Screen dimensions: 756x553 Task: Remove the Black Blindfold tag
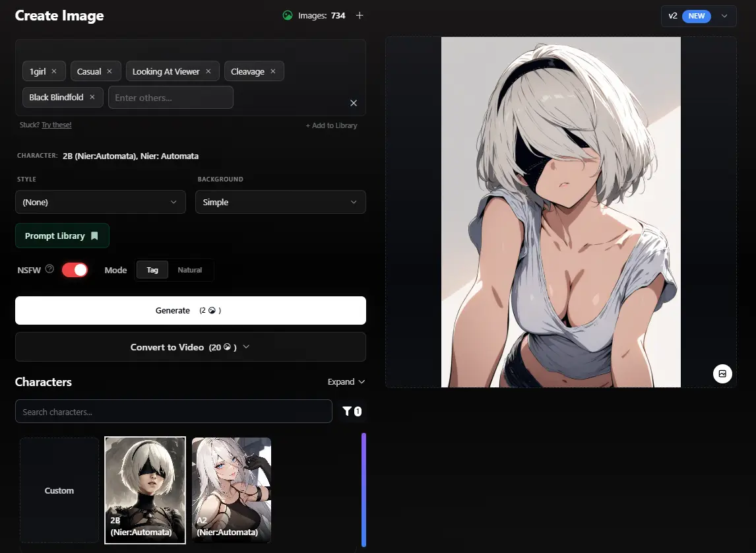click(92, 96)
